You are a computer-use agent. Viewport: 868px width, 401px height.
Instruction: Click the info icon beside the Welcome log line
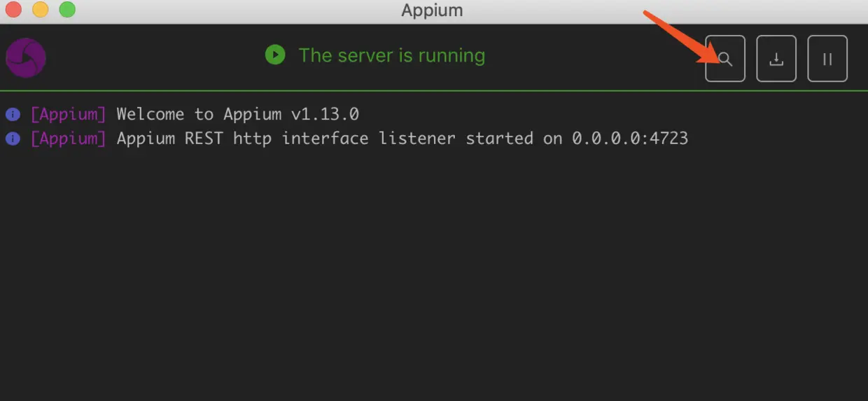coord(13,114)
